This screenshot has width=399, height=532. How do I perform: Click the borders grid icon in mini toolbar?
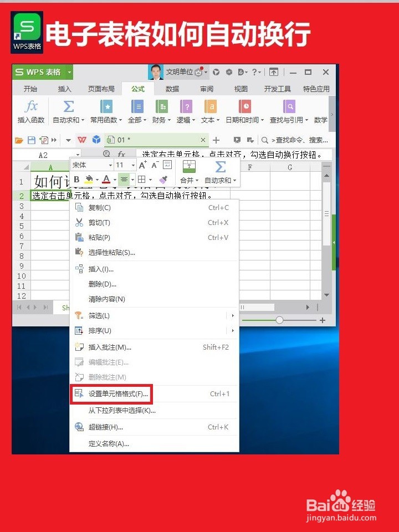coord(141,179)
